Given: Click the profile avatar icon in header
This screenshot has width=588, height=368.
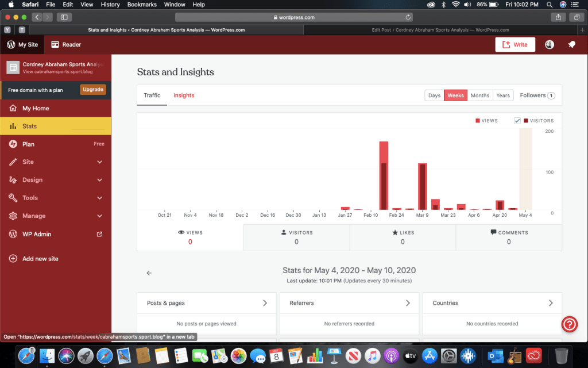Looking at the screenshot, I should tap(550, 45).
